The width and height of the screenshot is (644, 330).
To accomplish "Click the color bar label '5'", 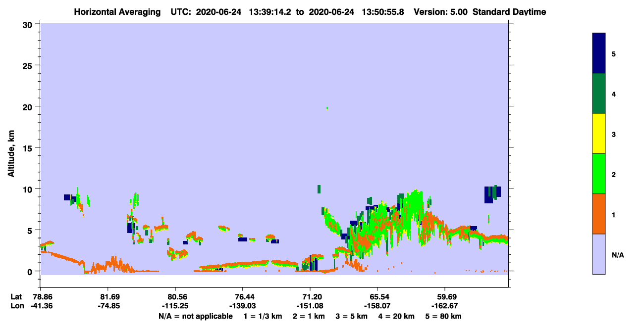I will [x=614, y=53].
